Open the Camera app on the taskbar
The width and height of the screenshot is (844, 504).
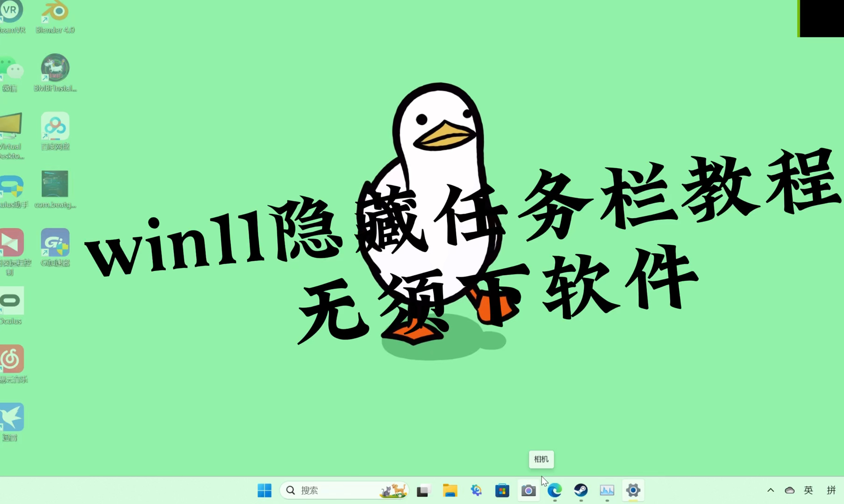(x=528, y=490)
